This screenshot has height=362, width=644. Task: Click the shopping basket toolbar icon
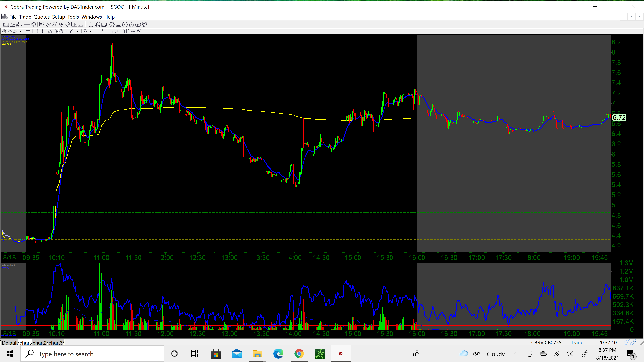click(x=91, y=25)
